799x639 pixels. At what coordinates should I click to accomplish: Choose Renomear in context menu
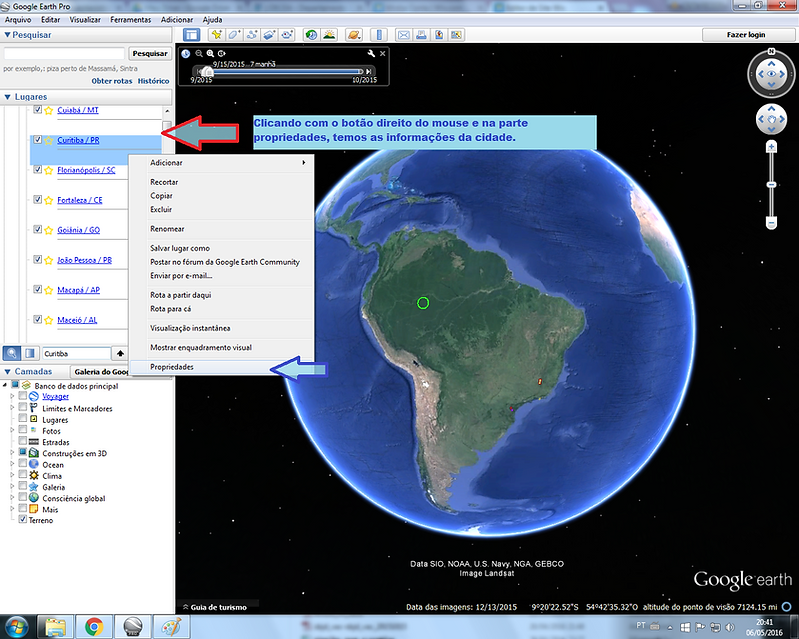pos(222,229)
